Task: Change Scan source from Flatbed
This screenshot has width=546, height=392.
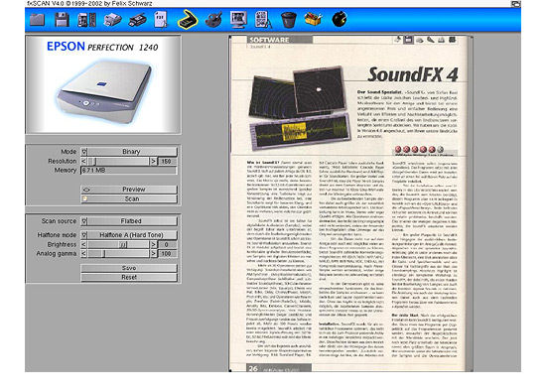Action: click(x=129, y=221)
